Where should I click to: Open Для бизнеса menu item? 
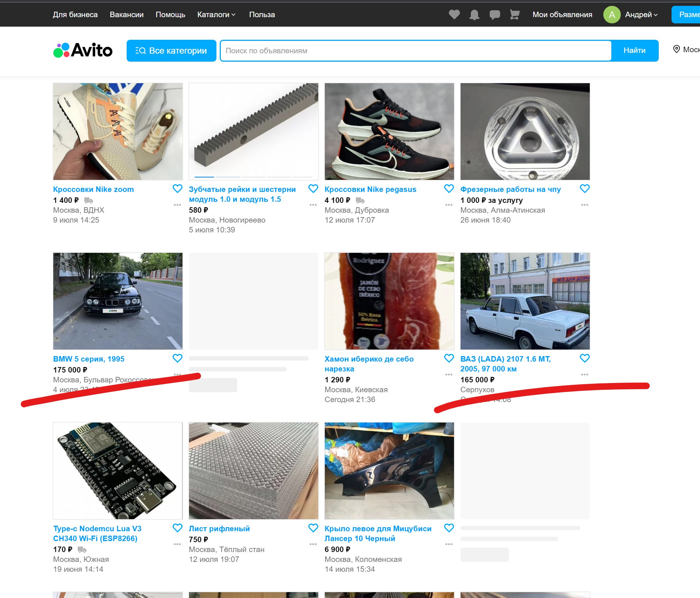(75, 15)
